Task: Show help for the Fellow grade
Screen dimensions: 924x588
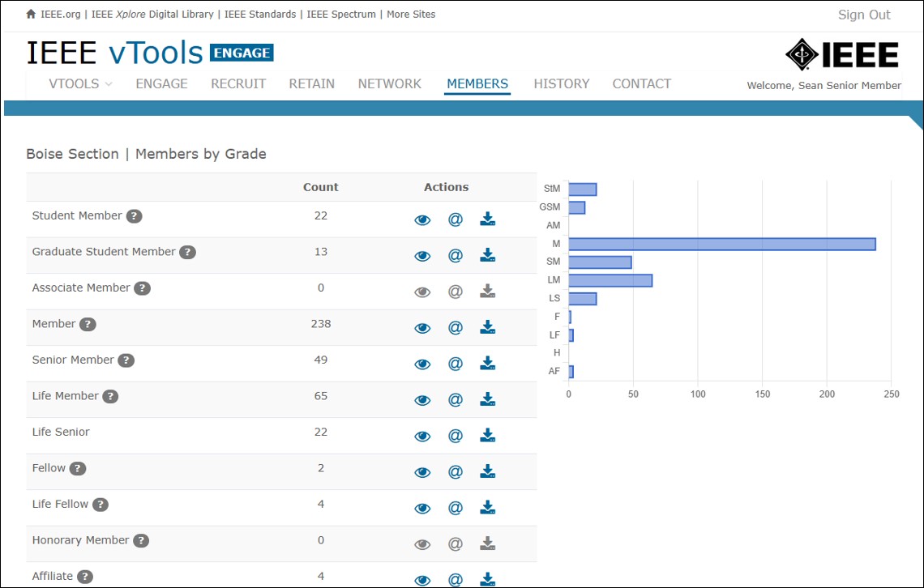Action: coord(78,468)
